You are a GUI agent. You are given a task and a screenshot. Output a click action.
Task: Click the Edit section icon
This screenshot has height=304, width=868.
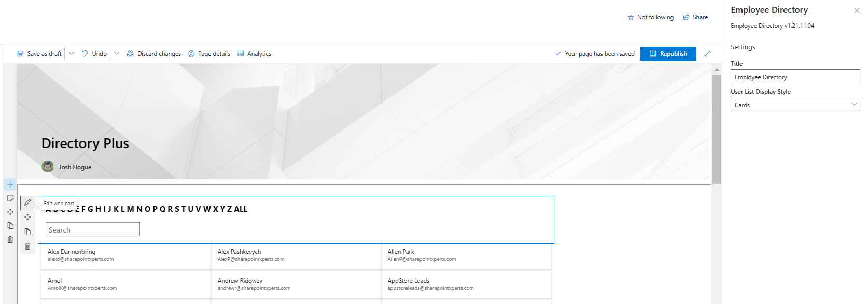(10, 198)
